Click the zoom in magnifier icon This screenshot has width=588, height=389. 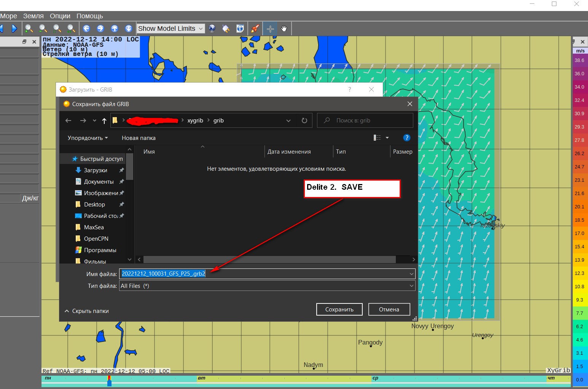(29, 29)
